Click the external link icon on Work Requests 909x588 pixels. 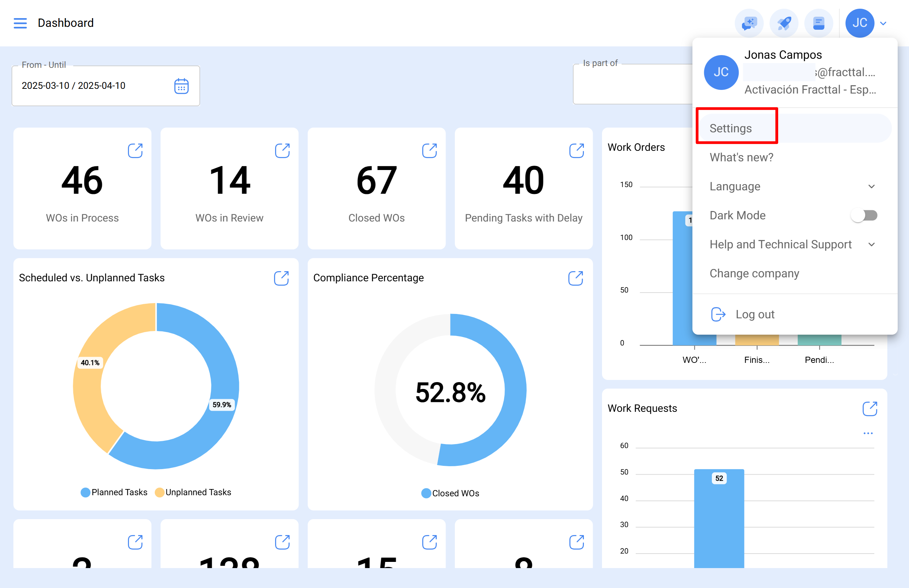tap(869, 408)
